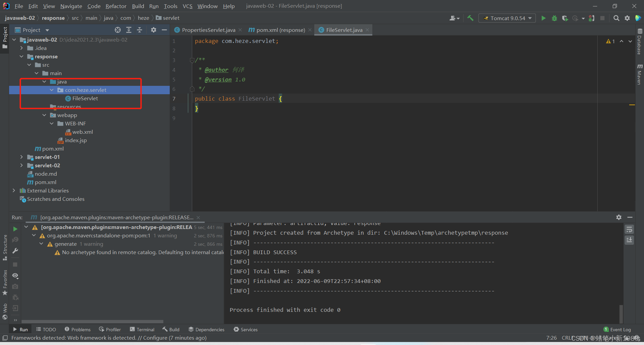Open the Problems tool window
Screen dimensions: 644x345
coord(77,330)
